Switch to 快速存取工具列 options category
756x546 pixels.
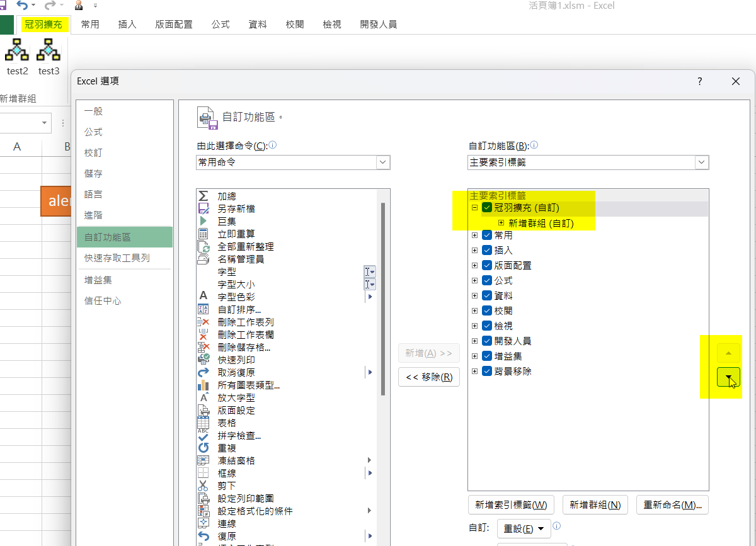pyautogui.click(x=124, y=258)
